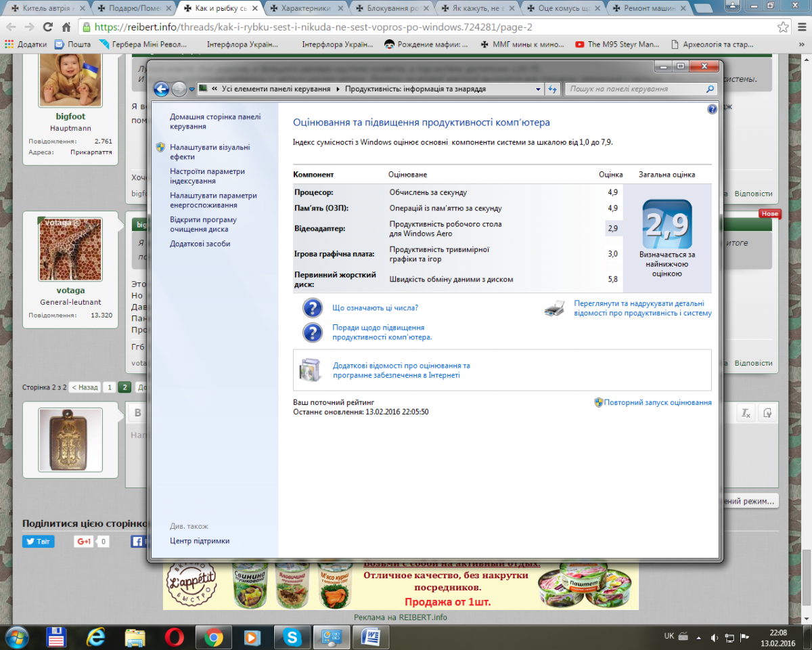Viewport: 812px width, 650px height.
Task: Open floppy-disk app in taskbar
Action: coord(55,636)
